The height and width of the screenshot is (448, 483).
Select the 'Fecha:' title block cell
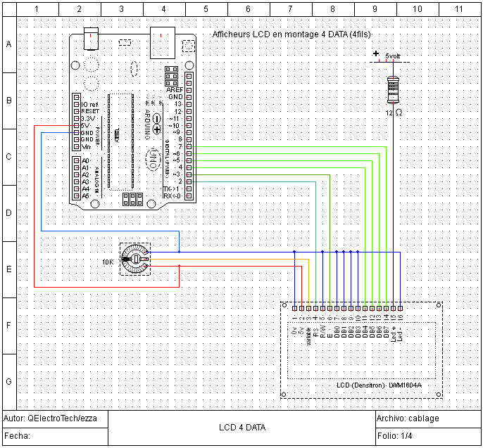tap(55, 436)
